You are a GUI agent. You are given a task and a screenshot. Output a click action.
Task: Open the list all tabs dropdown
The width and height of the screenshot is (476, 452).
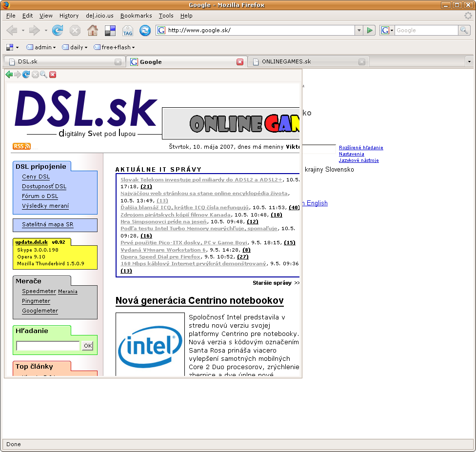coord(469,61)
